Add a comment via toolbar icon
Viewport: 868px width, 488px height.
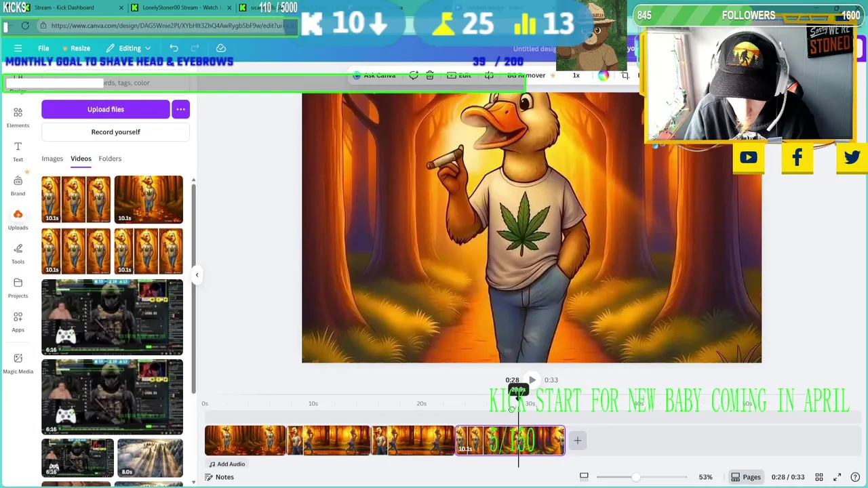point(414,75)
